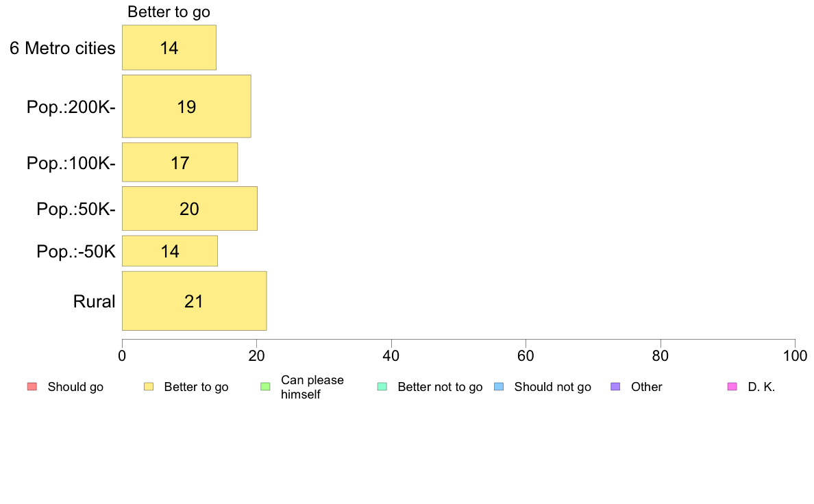Click the 6 Metro cities bar

pos(169,48)
